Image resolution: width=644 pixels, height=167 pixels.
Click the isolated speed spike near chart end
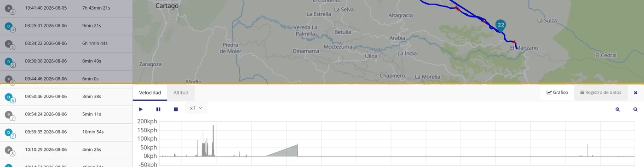pyautogui.click(x=587, y=150)
